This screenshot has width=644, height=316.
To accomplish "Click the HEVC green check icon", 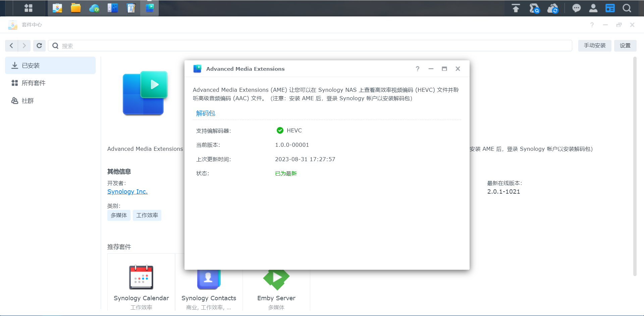I will [x=280, y=130].
